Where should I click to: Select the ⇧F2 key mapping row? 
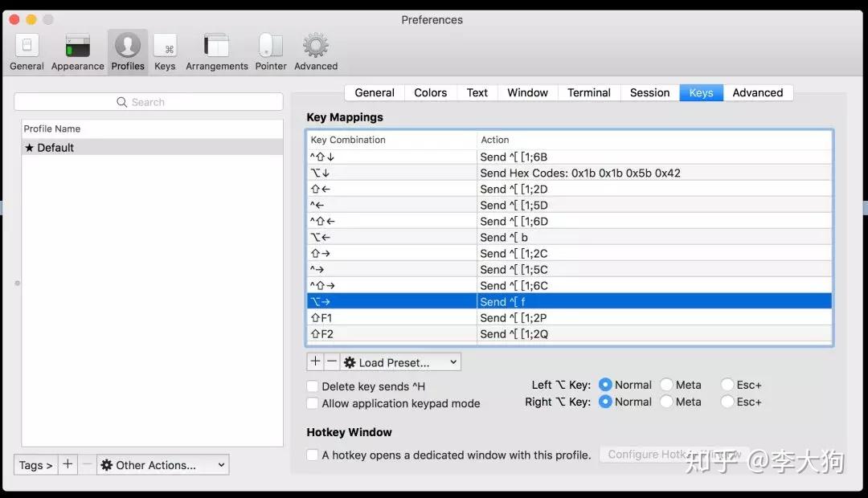(569, 333)
